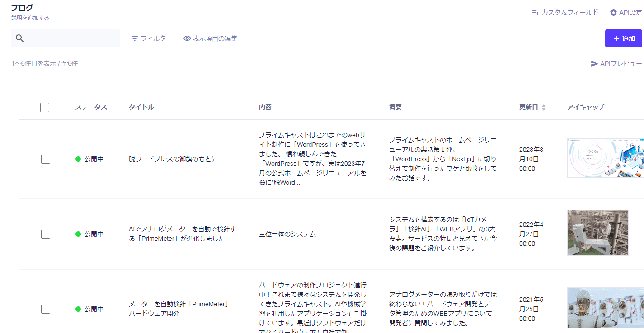The height and width of the screenshot is (333, 644).
Task: Click the ステータス column header
Action: tap(91, 107)
